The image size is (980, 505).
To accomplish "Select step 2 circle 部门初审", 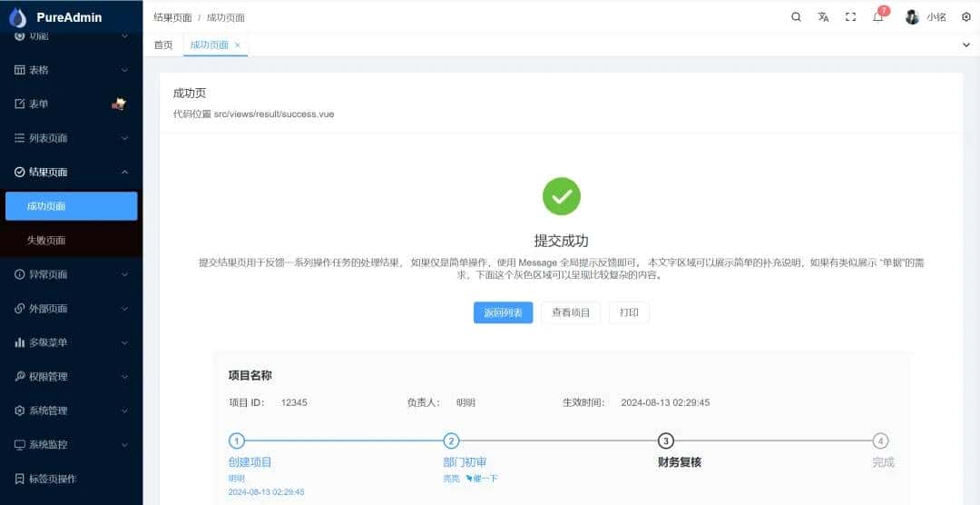I will pos(451,441).
